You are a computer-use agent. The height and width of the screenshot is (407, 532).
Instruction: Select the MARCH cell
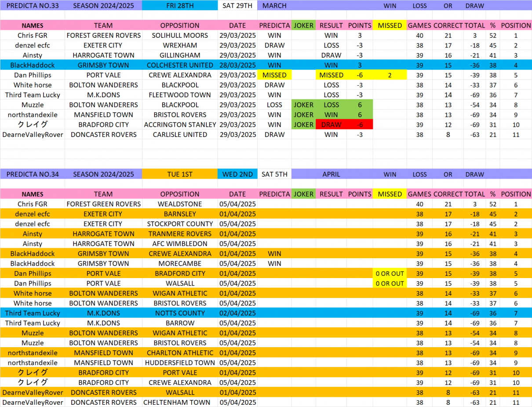click(274, 6)
